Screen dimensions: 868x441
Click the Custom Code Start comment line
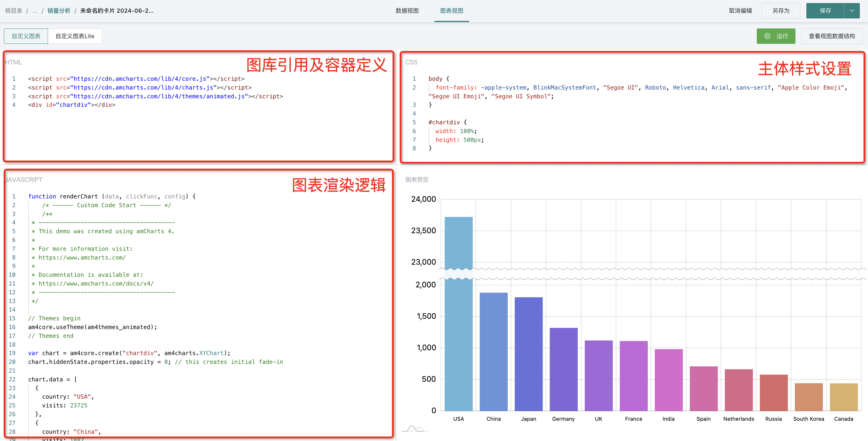tap(106, 205)
